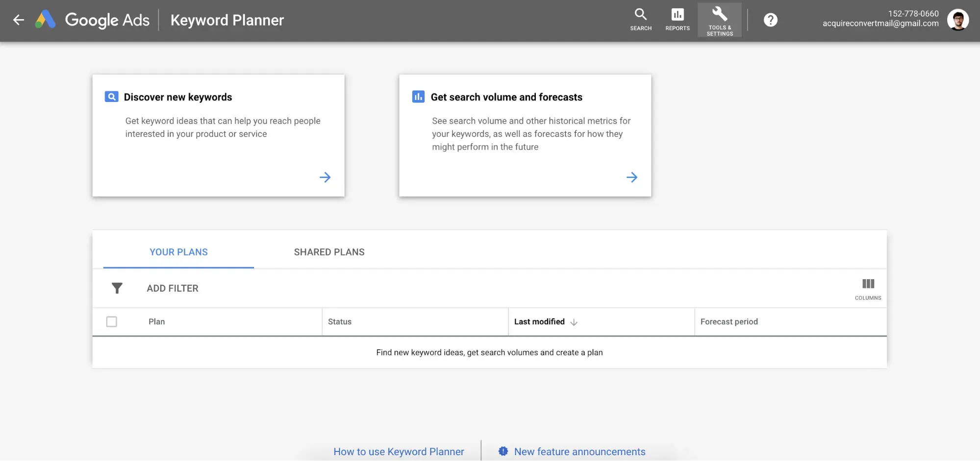980x461 pixels.
Task: Click the Add Filter button
Action: pyautogui.click(x=173, y=288)
